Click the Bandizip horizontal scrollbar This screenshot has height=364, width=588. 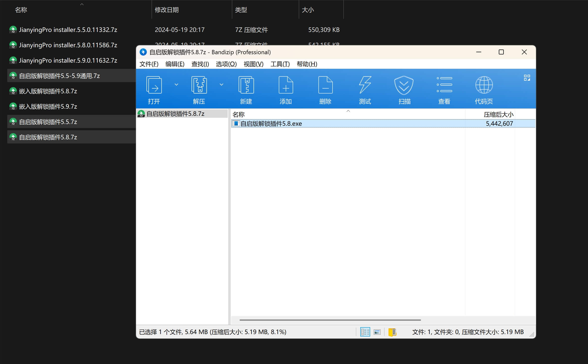[x=330, y=320]
